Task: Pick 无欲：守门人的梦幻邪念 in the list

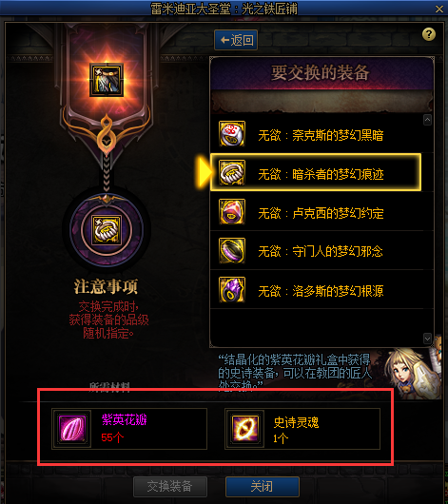Action: [321, 251]
